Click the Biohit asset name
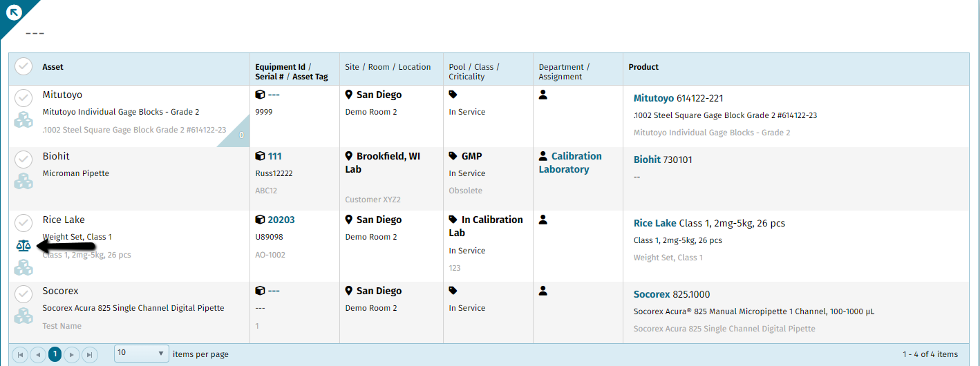 tap(56, 156)
